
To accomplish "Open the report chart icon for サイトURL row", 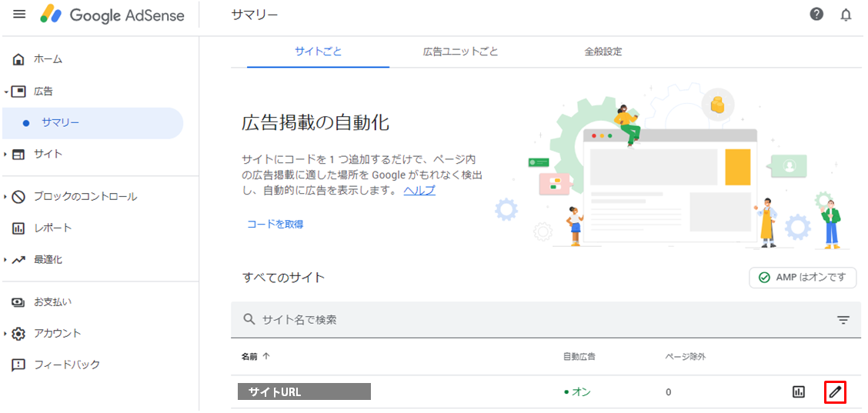I will pyautogui.click(x=798, y=392).
